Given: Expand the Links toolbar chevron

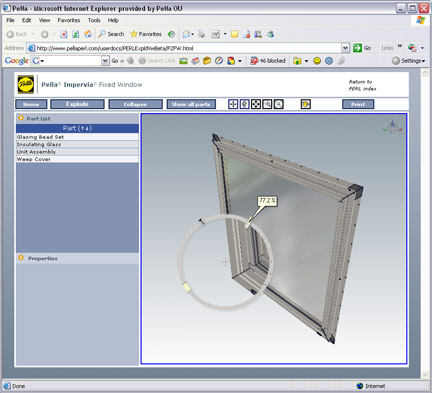Looking at the screenshot, I should point(400,47).
